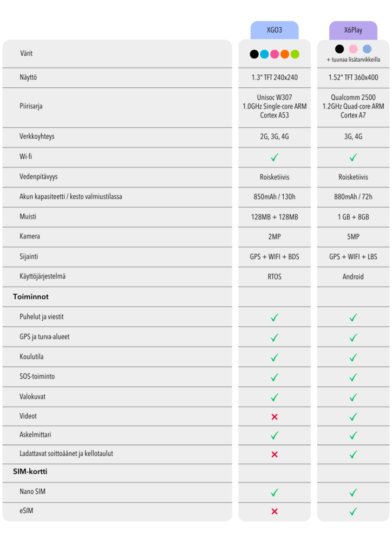
Task: Select the XGO3 column header tab
Action: (x=275, y=30)
